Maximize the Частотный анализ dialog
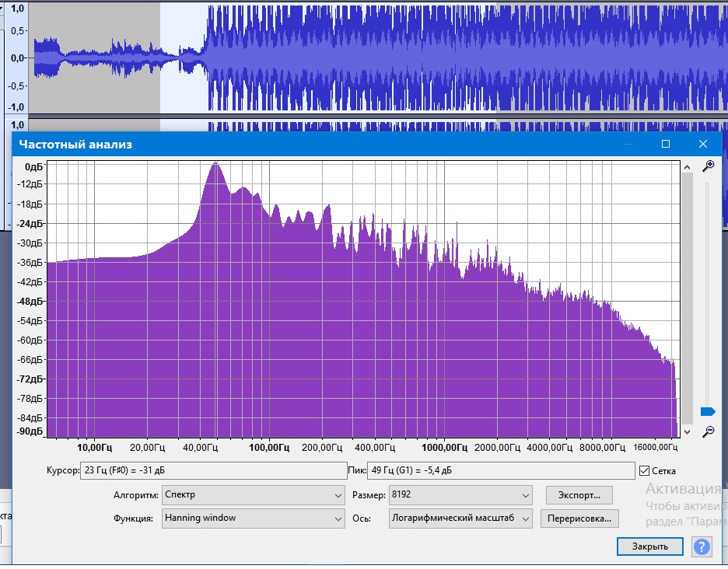This screenshot has height=569, width=728. [666, 144]
